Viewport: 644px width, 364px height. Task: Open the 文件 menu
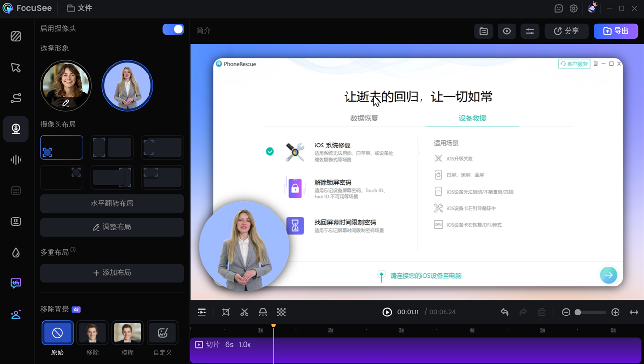click(79, 8)
